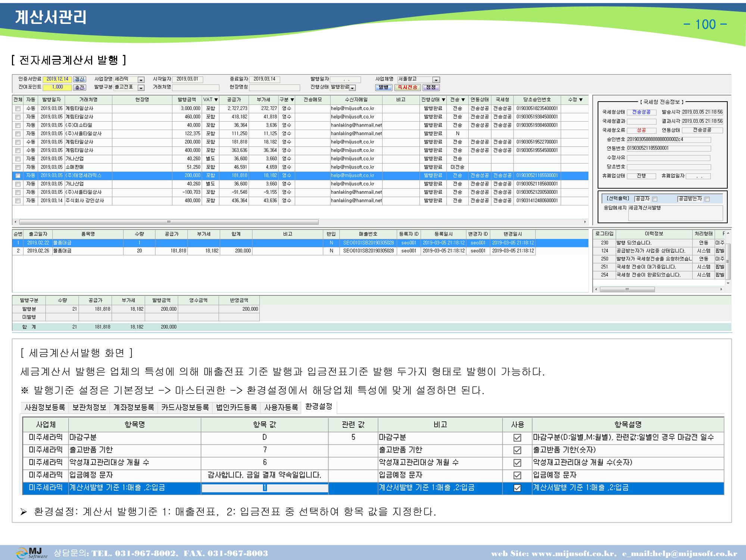Check the box for (주)태영세라믹스 row
The width and height of the screenshot is (746, 560).
pos(18,175)
